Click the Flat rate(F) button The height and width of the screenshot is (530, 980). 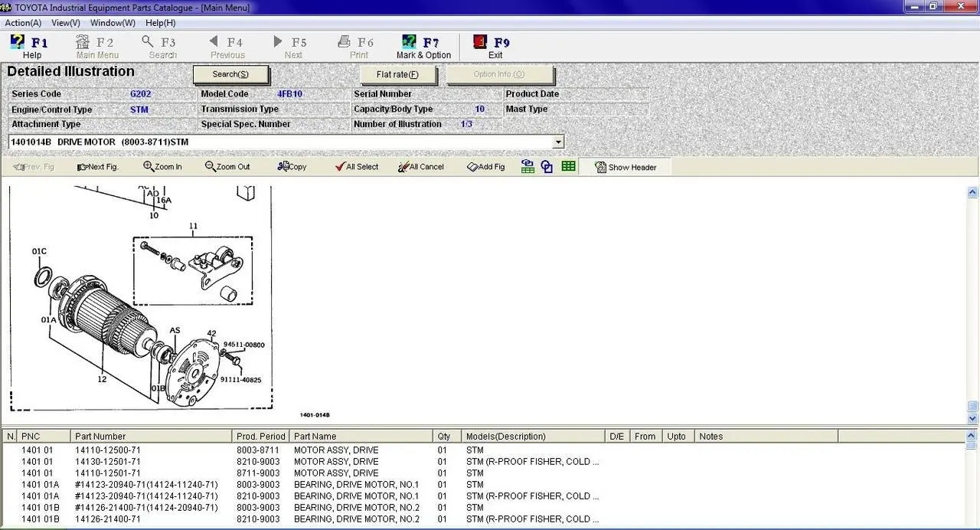(397, 74)
